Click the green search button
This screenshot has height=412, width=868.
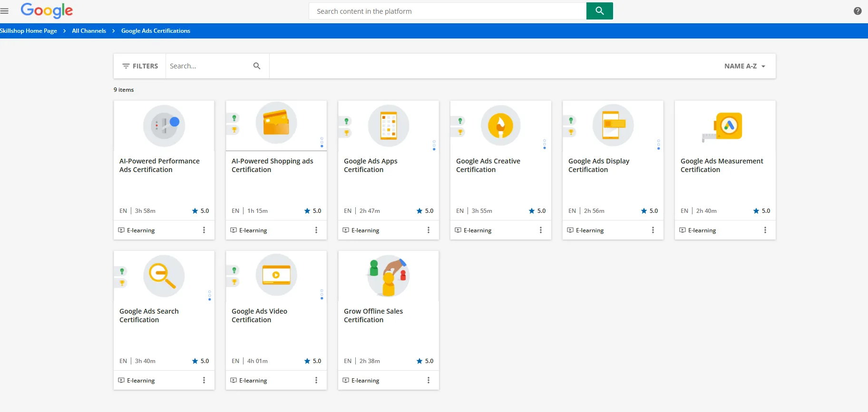(599, 11)
